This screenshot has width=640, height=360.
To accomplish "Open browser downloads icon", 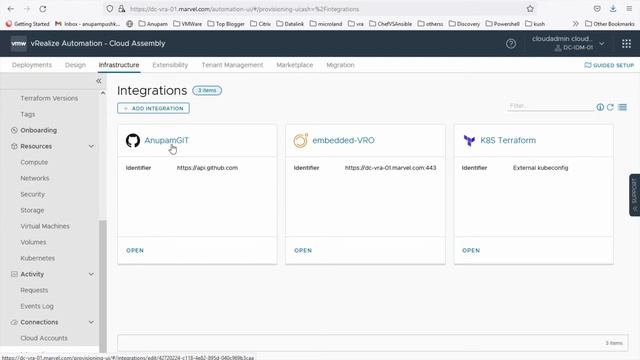I will pos(613,9).
